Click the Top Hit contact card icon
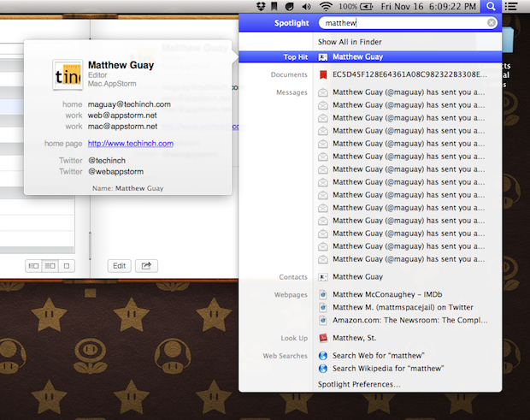The width and height of the screenshot is (530, 420). tap(323, 57)
